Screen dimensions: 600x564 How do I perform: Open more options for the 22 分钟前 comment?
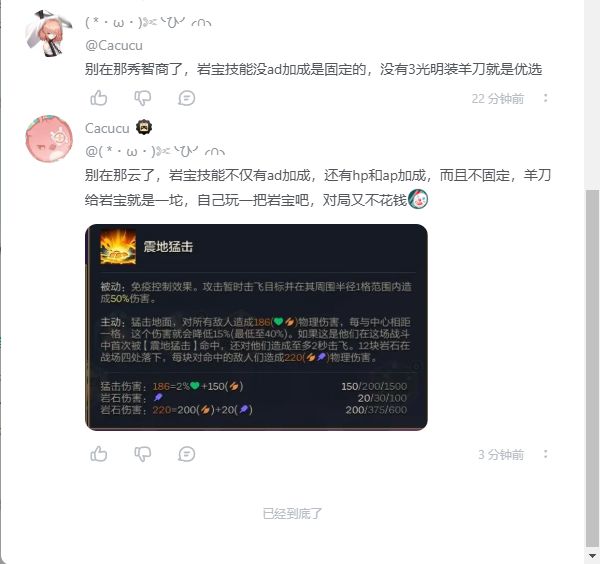point(546,98)
